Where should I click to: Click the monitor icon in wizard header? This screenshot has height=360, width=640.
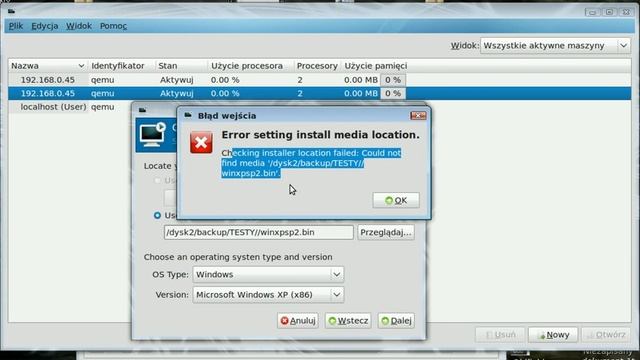coord(152,134)
